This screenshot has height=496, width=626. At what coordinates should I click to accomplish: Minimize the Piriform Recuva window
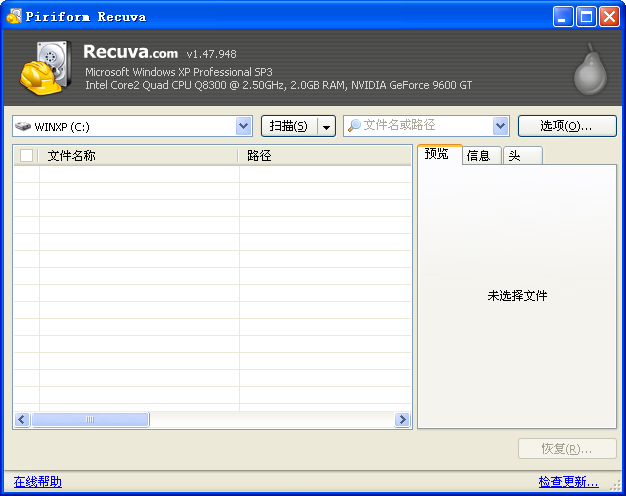click(x=563, y=17)
